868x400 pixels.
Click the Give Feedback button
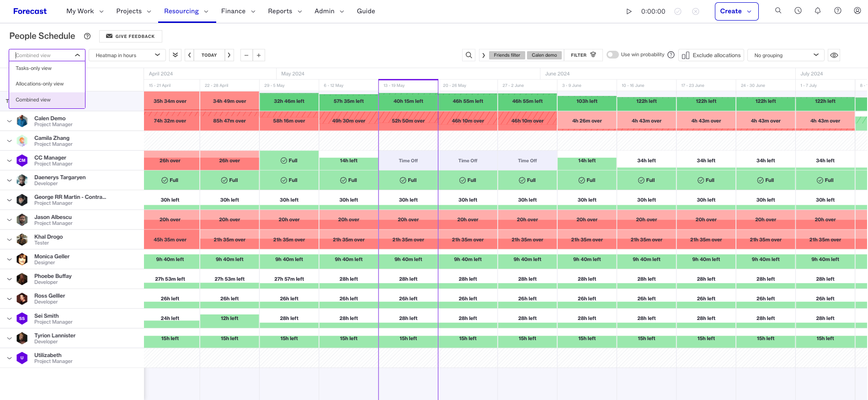click(x=131, y=36)
